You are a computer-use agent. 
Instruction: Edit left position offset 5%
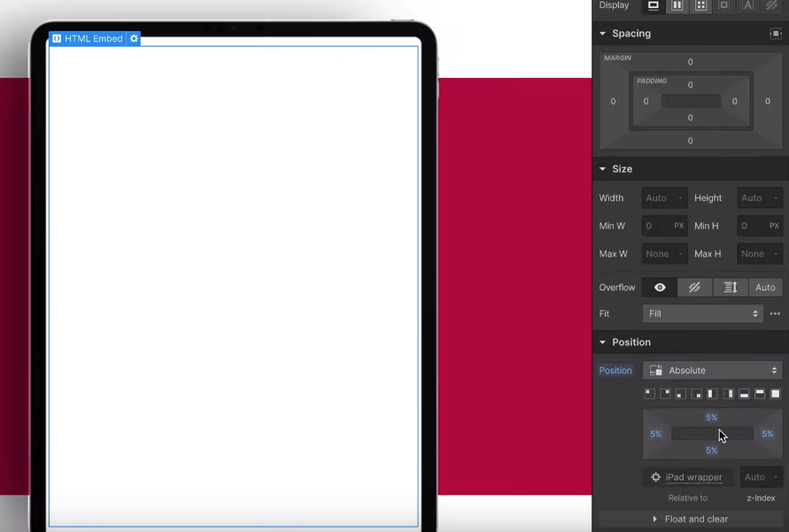(655, 434)
